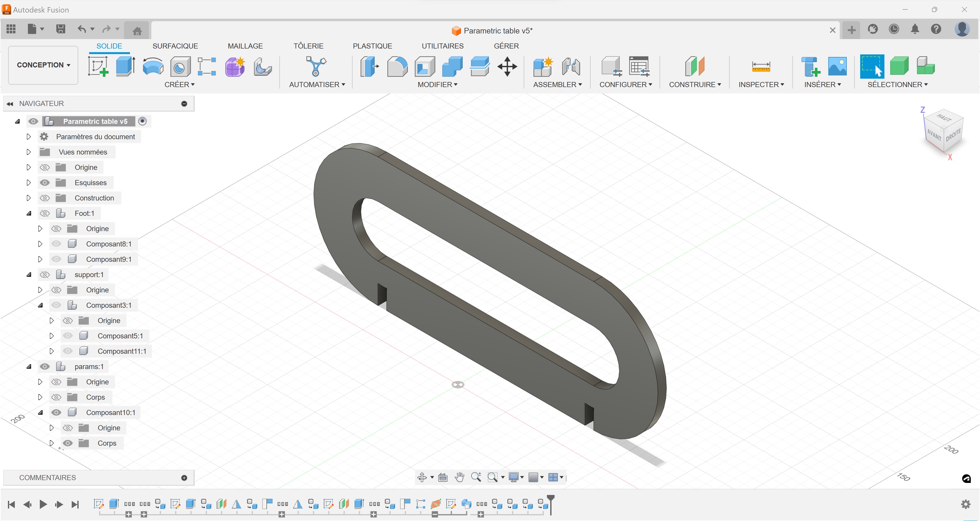
Task: Select the Combine tool
Action: (x=452, y=66)
